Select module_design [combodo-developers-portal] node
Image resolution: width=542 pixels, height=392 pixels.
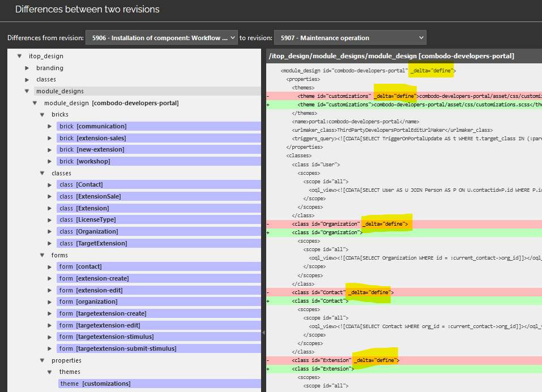pos(111,103)
